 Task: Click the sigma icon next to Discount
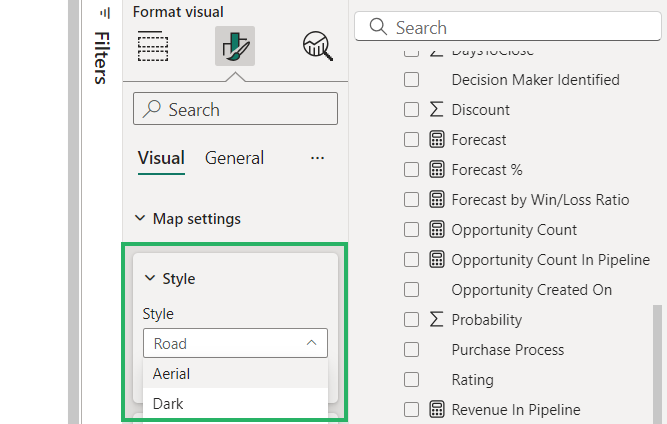(x=436, y=110)
